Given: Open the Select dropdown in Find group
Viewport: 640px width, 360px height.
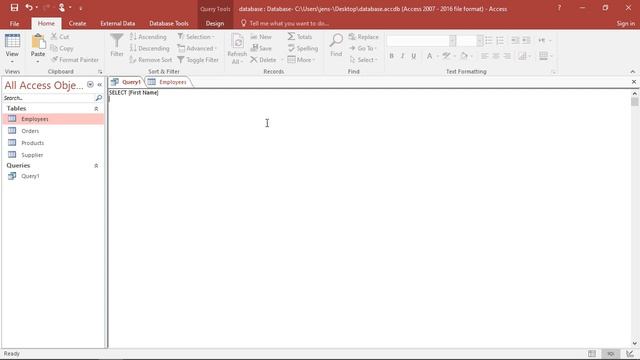Looking at the screenshot, I should coord(363,60).
